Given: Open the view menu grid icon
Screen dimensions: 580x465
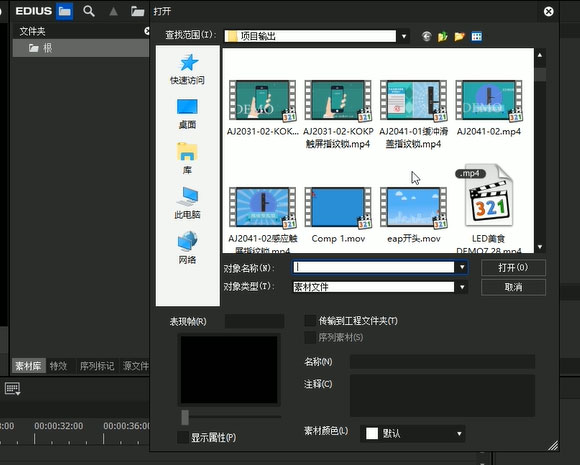Looking at the screenshot, I should pos(476,36).
